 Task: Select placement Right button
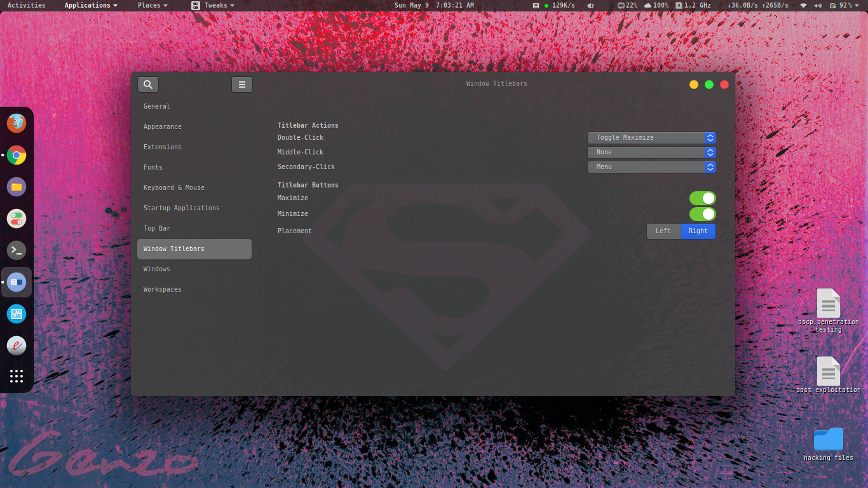click(x=698, y=231)
